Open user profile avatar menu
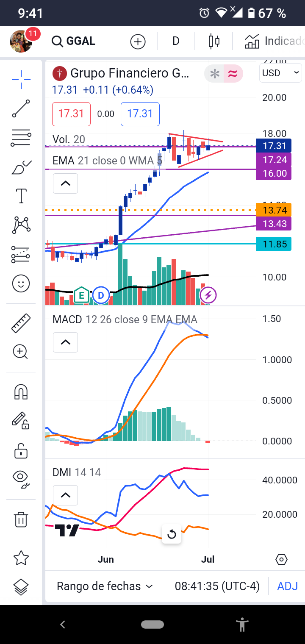The height and width of the screenshot is (644, 305). [21, 41]
